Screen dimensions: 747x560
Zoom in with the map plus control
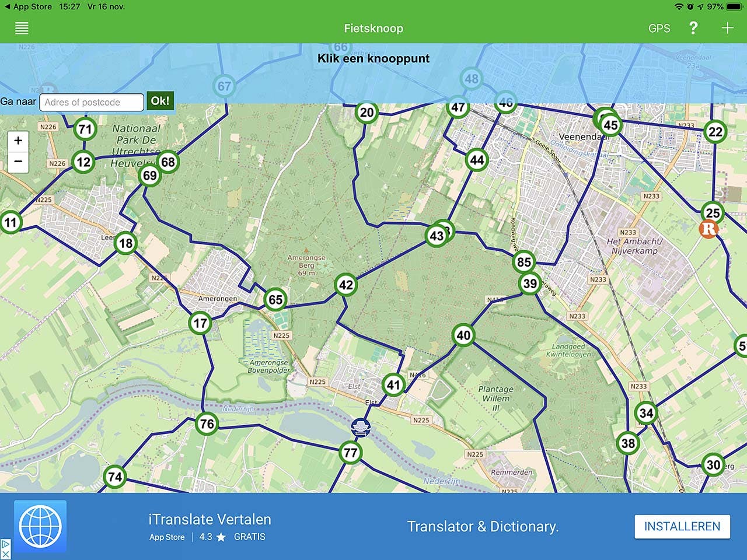point(18,140)
